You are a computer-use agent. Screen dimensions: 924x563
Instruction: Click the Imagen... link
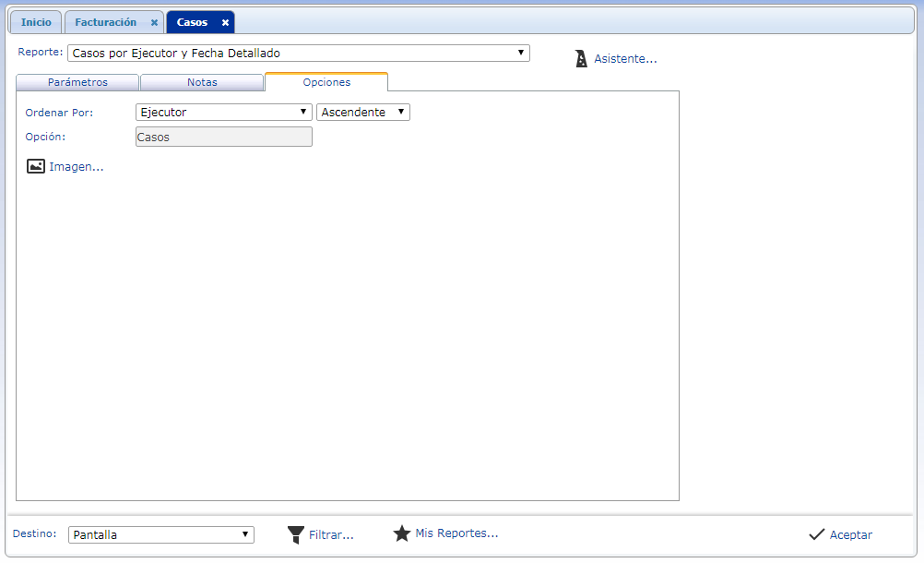coord(76,167)
